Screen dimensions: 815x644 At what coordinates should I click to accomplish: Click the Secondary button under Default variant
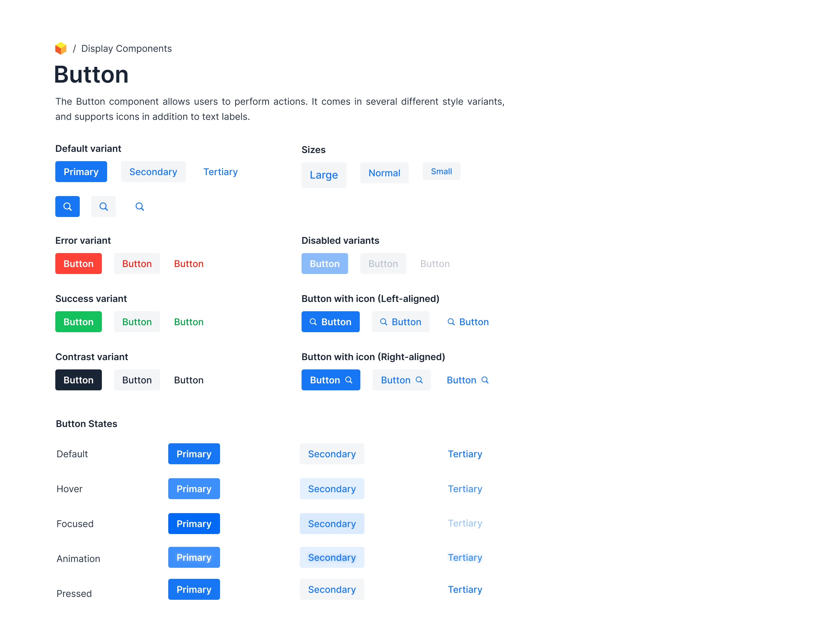click(x=153, y=172)
